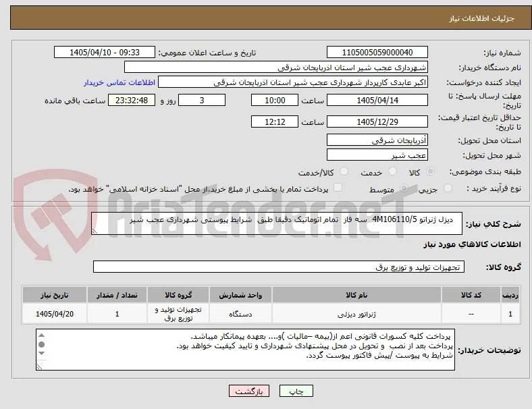The width and height of the screenshot is (532, 409).
Task: Click the response deadline time 10:00
Action: (x=275, y=101)
